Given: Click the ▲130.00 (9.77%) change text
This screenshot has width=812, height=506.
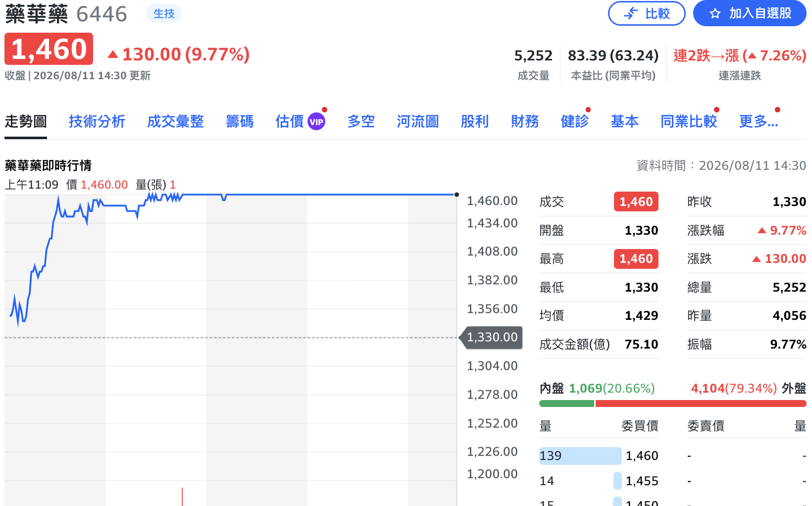Looking at the screenshot, I should tap(179, 54).
